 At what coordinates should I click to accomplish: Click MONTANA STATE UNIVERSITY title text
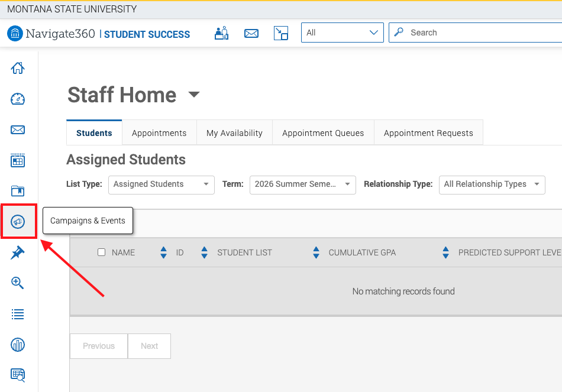(72, 9)
